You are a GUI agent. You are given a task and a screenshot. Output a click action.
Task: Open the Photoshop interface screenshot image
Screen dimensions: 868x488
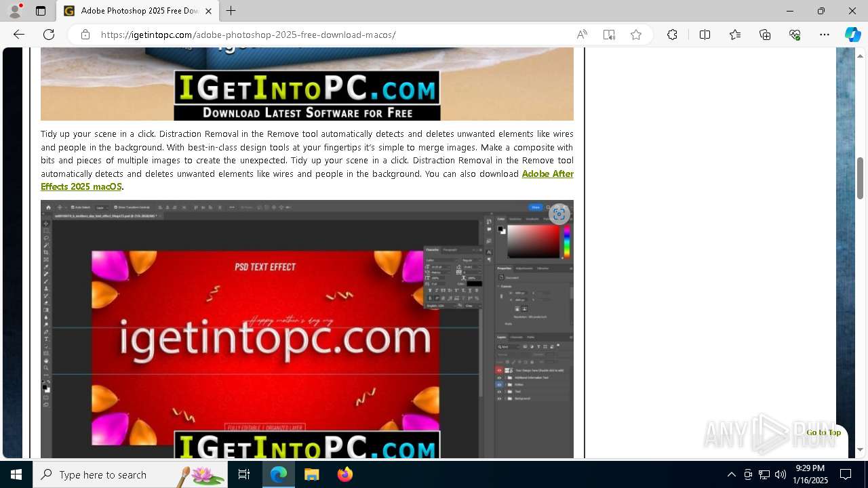pyautogui.click(x=307, y=329)
